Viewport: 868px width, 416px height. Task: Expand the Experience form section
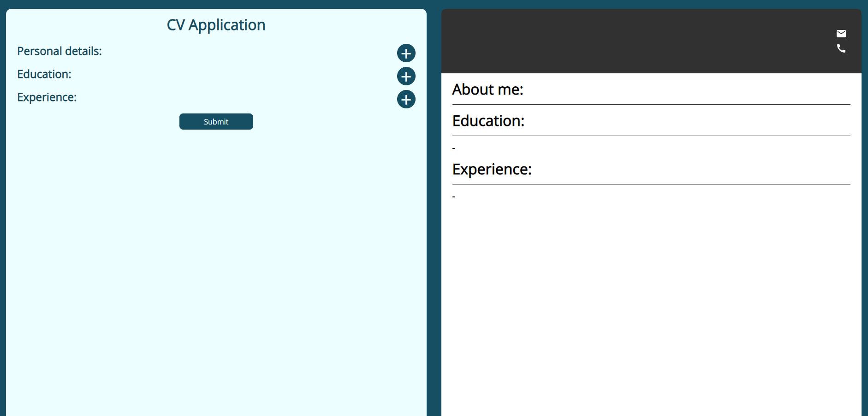tap(406, 100)
